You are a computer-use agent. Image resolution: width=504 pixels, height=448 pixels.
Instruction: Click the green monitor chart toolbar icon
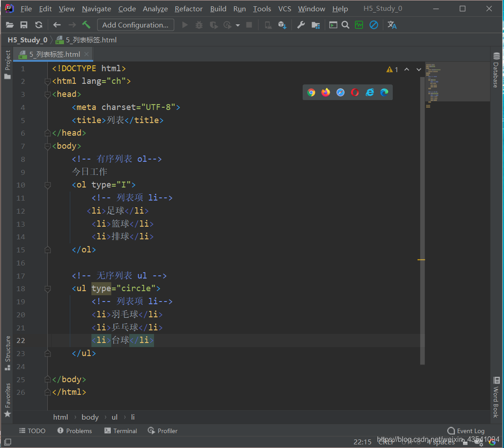pos(359,25)
